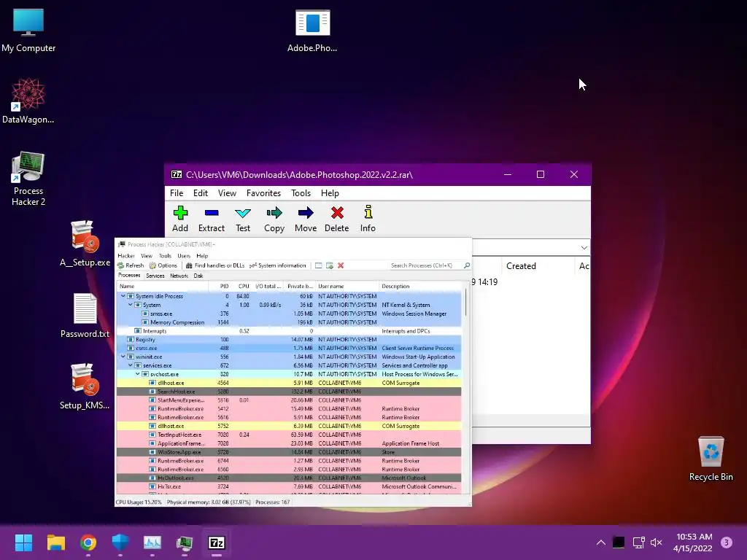This screenshot has height=560, width=747.
Task: Sort by the User name column header
Action: click(x=347, y=286)
